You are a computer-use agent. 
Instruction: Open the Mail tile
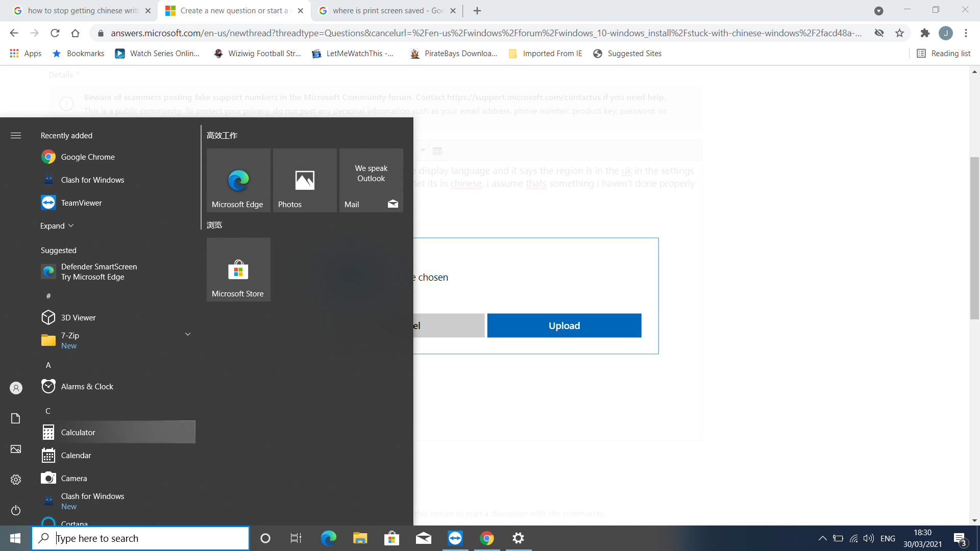pyautogui.click(x=371, y=180)
